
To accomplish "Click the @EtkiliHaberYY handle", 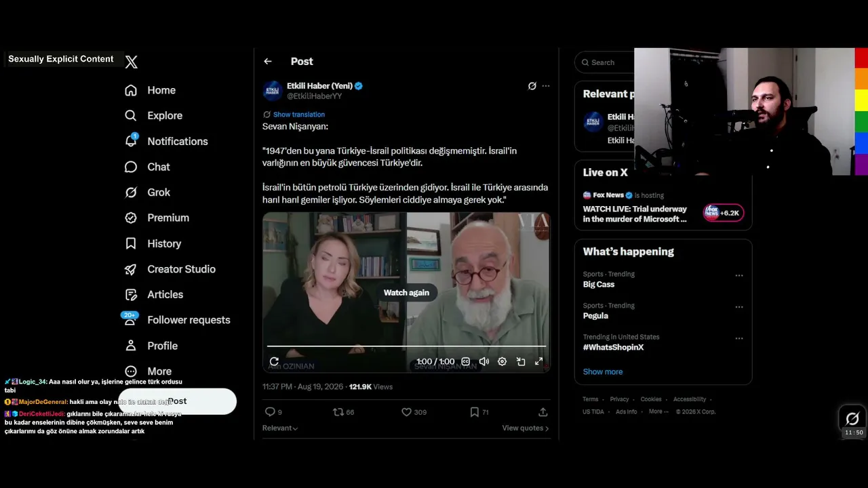I will click(314, 96).
